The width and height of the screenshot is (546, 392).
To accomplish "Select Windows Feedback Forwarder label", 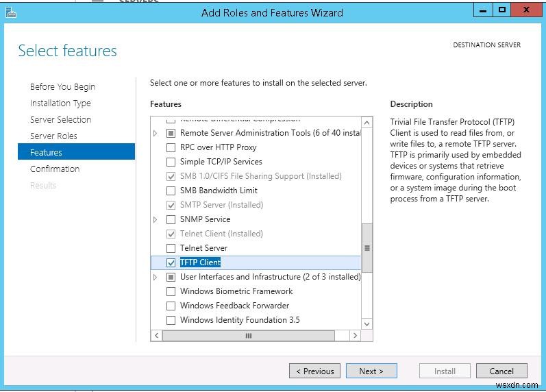I will [235, 306].
